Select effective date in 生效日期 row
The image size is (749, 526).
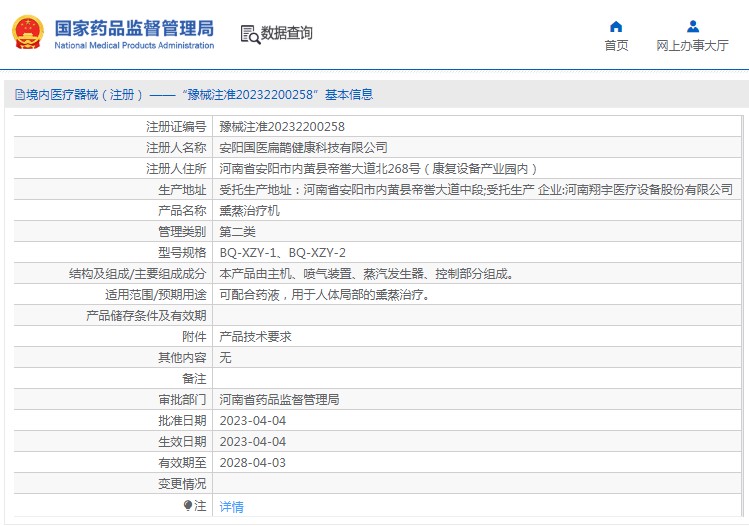coord(253,442)
